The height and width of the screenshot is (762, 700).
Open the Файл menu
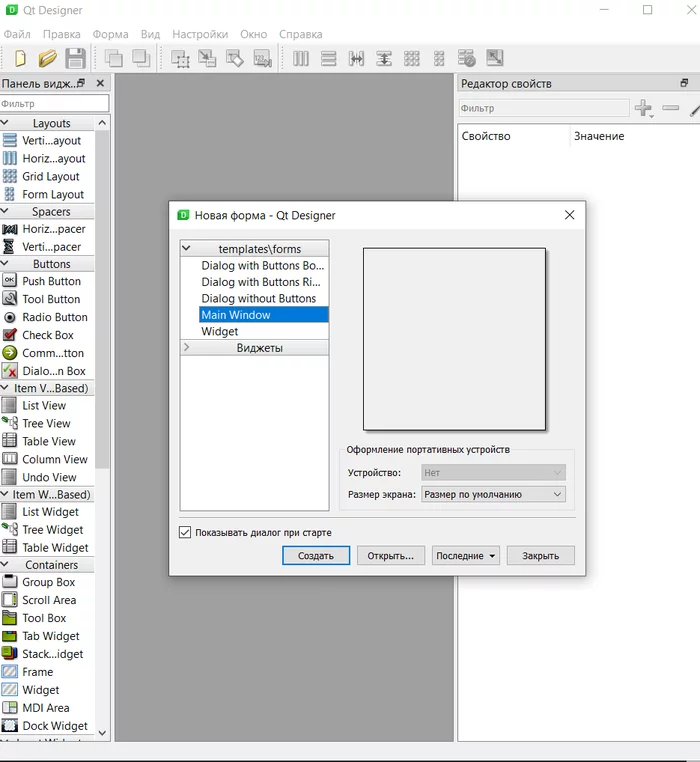click(x=17, y=34)
